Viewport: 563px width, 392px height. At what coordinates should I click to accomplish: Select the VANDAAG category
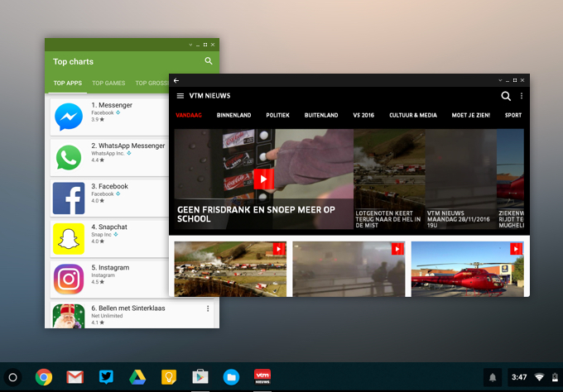[x=189, y=115]
